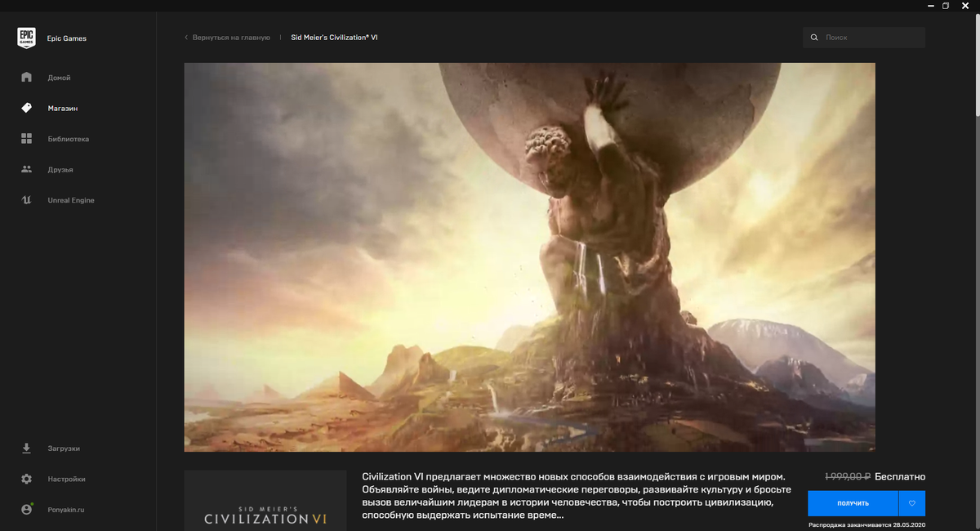Click the large Atlas hero image
The image size is (980, 531).
point(529,257)
